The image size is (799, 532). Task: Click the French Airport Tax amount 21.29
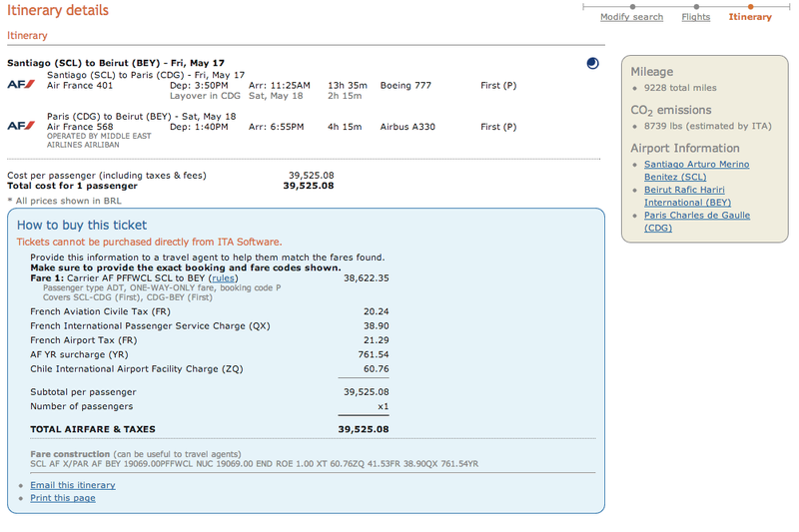[377, 340]
